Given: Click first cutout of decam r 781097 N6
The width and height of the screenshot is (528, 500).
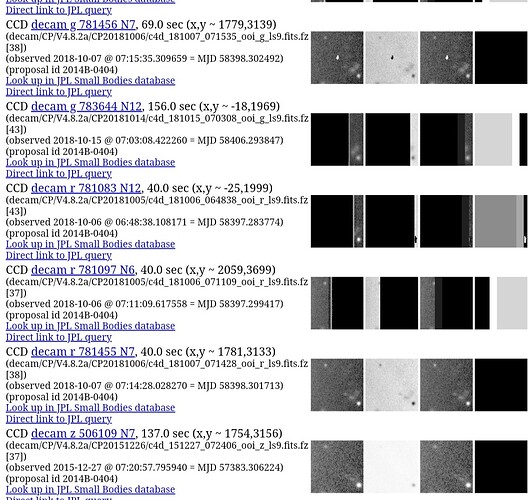Looking at the screenshot, I should 337,303.
